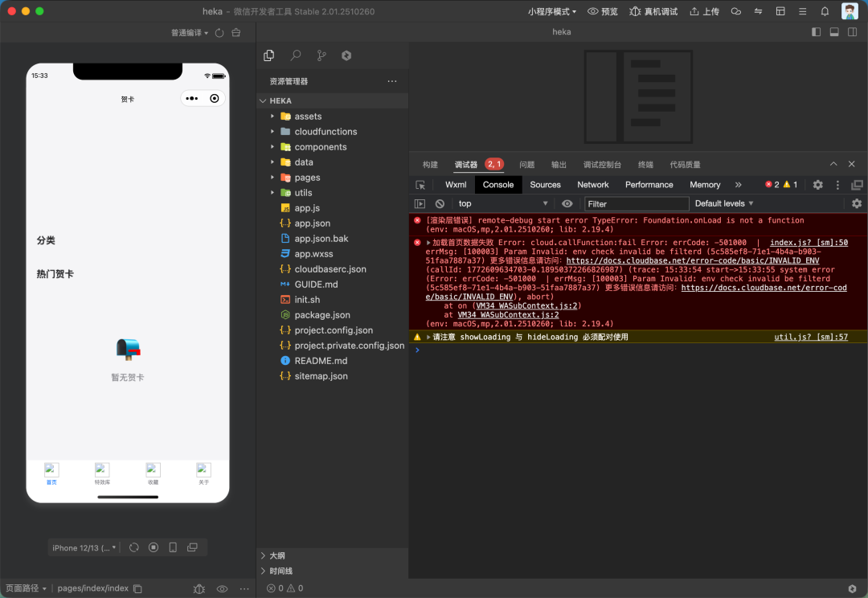868x598 pixels.
Task: Open the search icon in sidebar
Action: pos(296,55)
